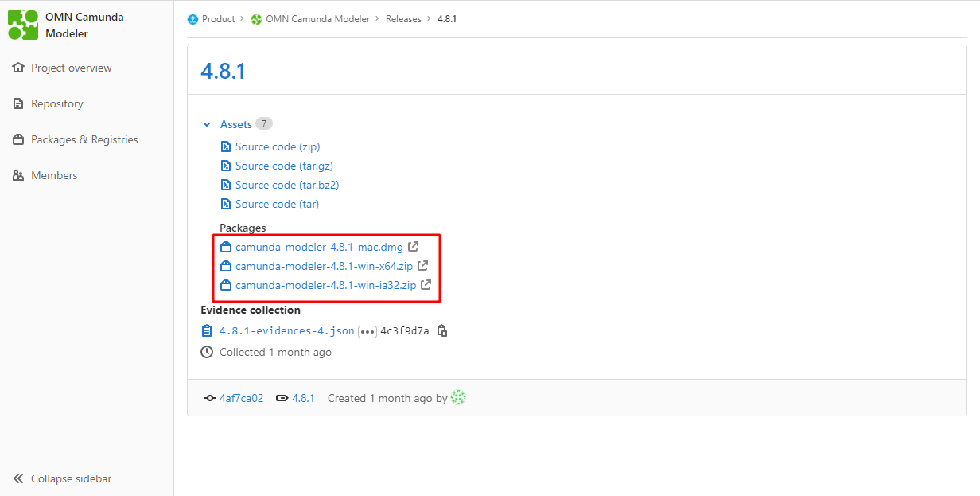Click the Collected clock icon
Viewport: 980px width, 496px height.
207,352
